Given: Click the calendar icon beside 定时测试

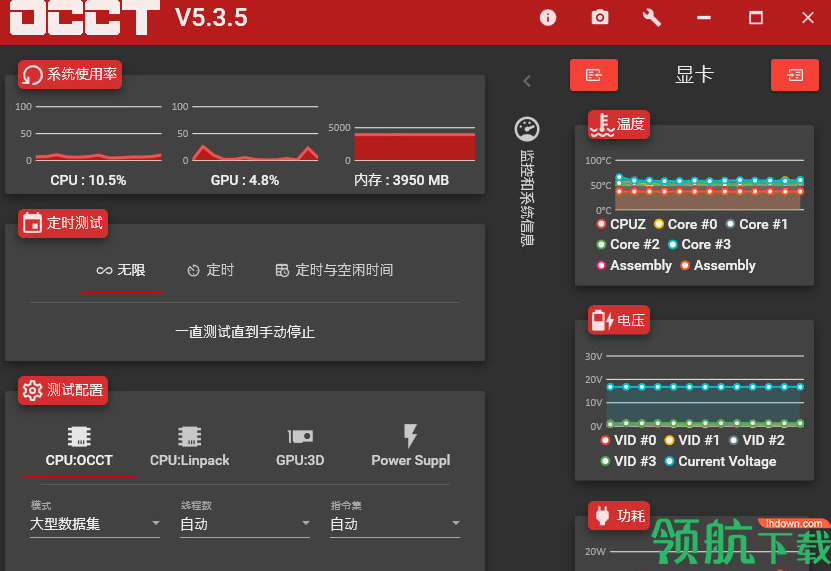Looking at the screenshot, I should coord(32,223).
